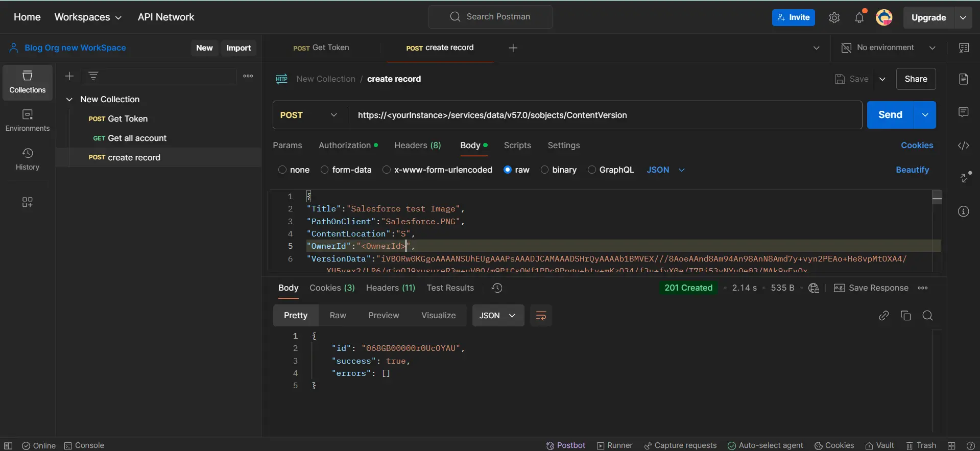Open the POST method dropdown
The height and width of the screenshot is (451, 980).
309,115
